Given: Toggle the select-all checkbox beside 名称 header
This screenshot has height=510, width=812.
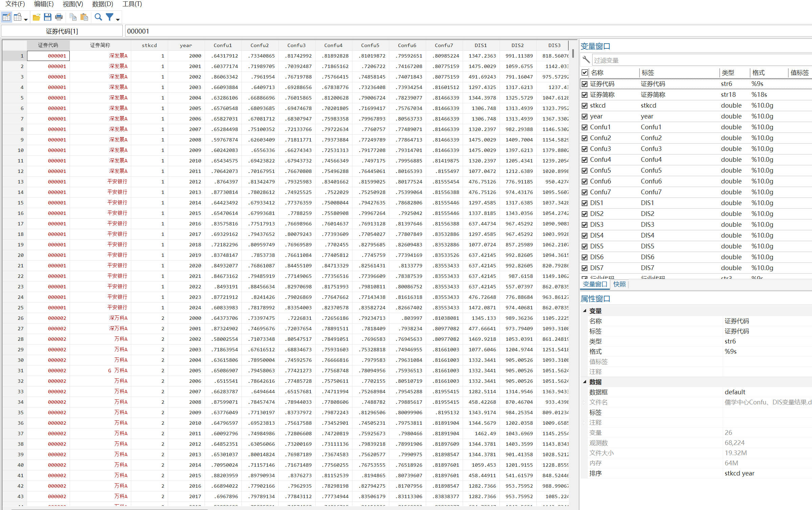Looking at the screenshot, I should (585, 72).
